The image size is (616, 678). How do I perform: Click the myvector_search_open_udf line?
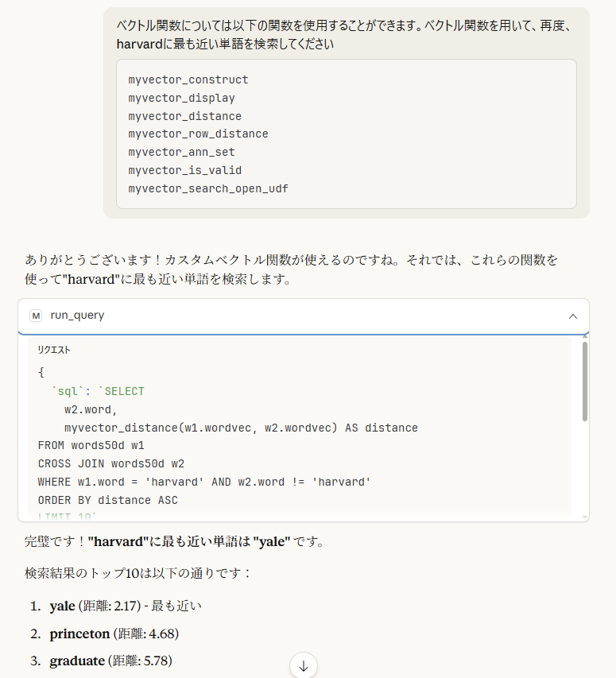(x=208, y=188)
